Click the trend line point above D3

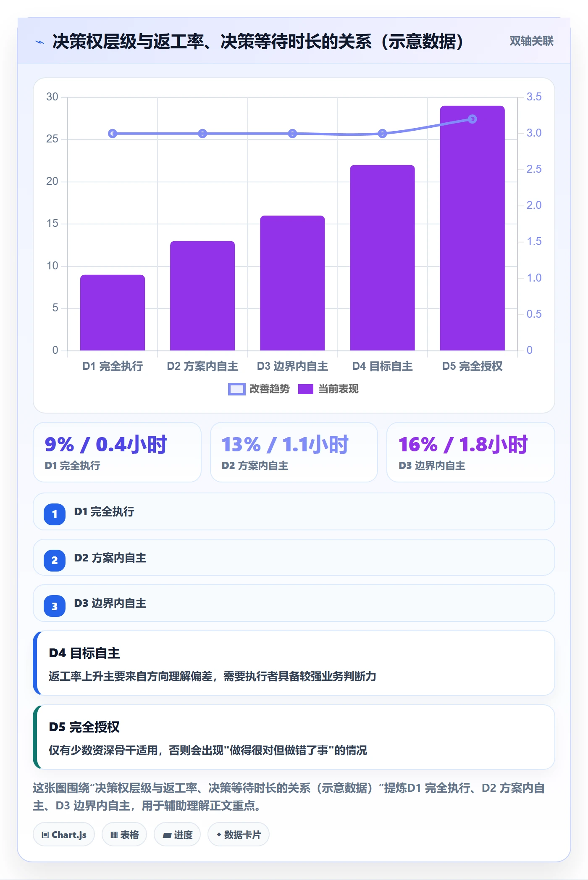pyautogui.click(x=292, y=134)
